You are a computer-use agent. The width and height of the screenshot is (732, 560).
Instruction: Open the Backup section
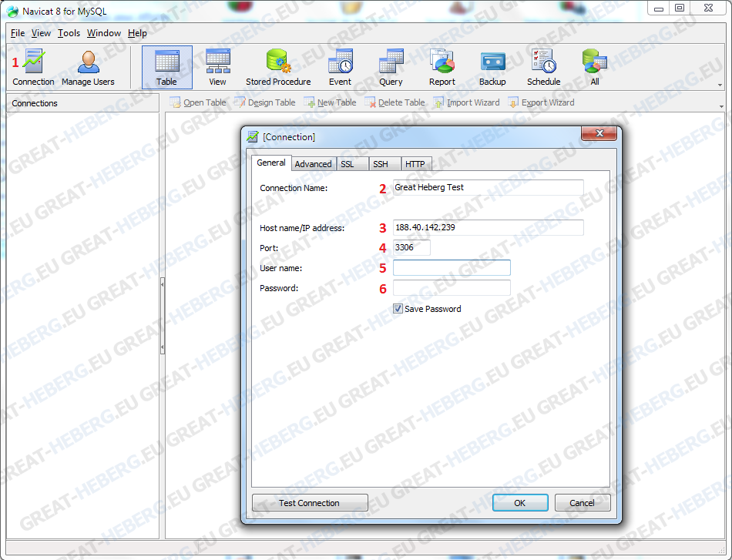[x=492, y=68]
